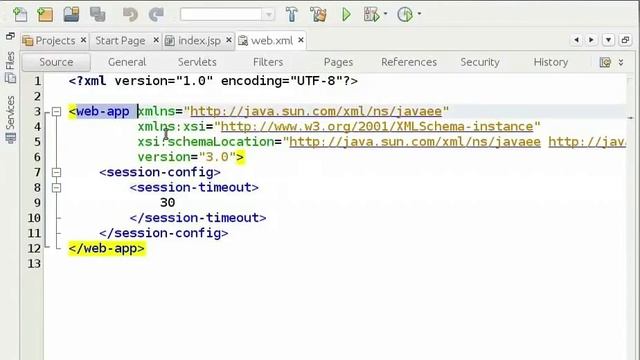Image resolution: width=640 pixels, height=360 pixels.
Task: Switch to the Servlets view
Action: [x=197, y=62]
